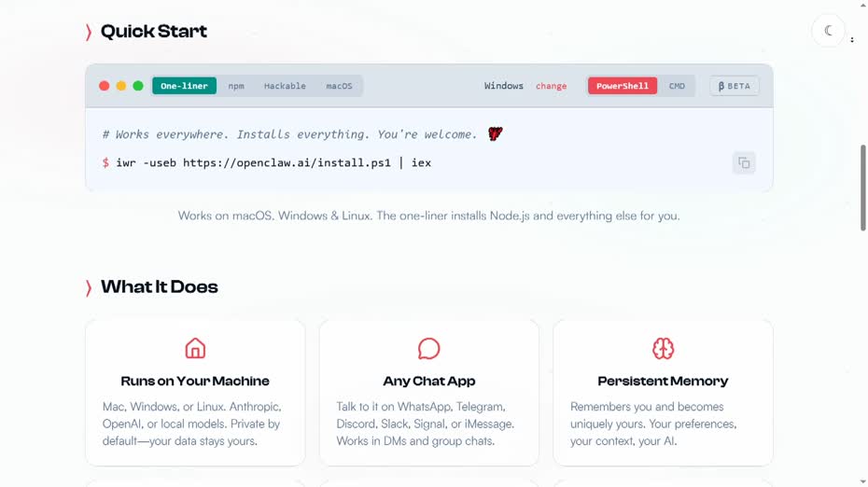Click the green terminal window dot
This screenshot has height=487, width=868.
click(138, 86)
